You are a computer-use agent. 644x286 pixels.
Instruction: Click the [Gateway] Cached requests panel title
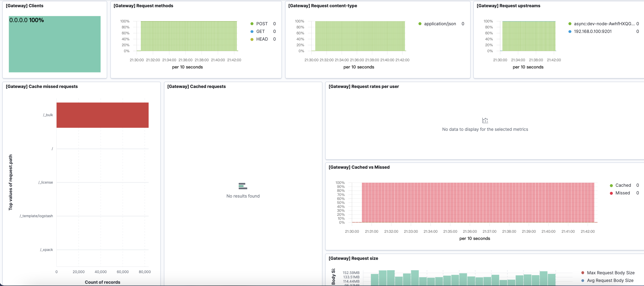click(x=196, y=86)
